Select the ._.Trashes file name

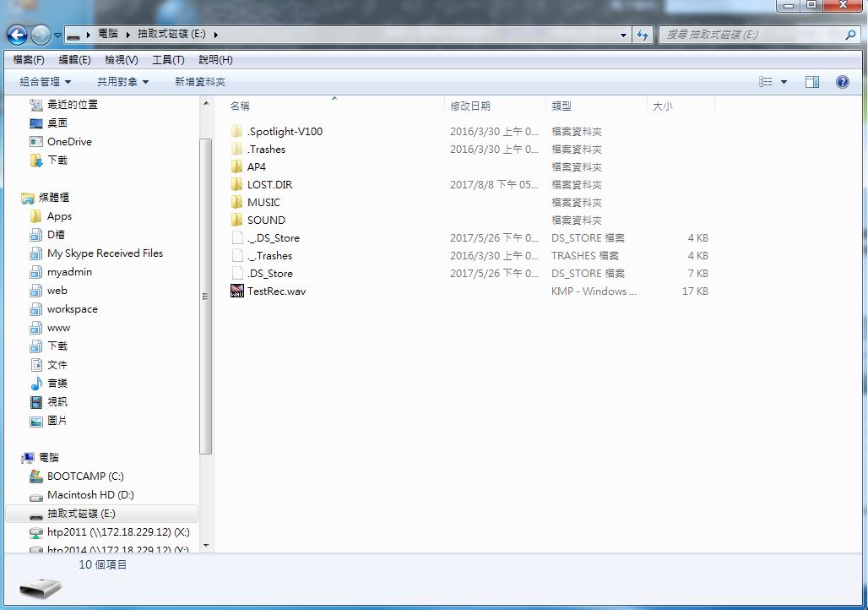[x=269, y=255]
